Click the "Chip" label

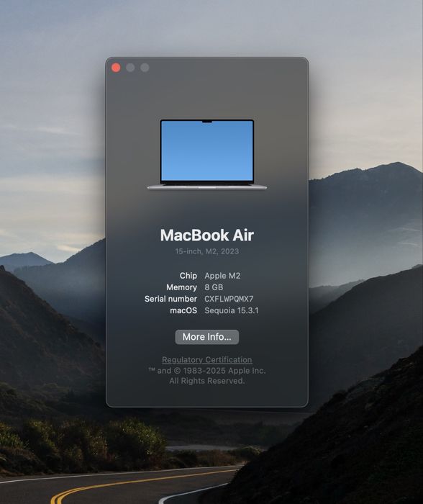pyautogui.click(x=188, y=276)
